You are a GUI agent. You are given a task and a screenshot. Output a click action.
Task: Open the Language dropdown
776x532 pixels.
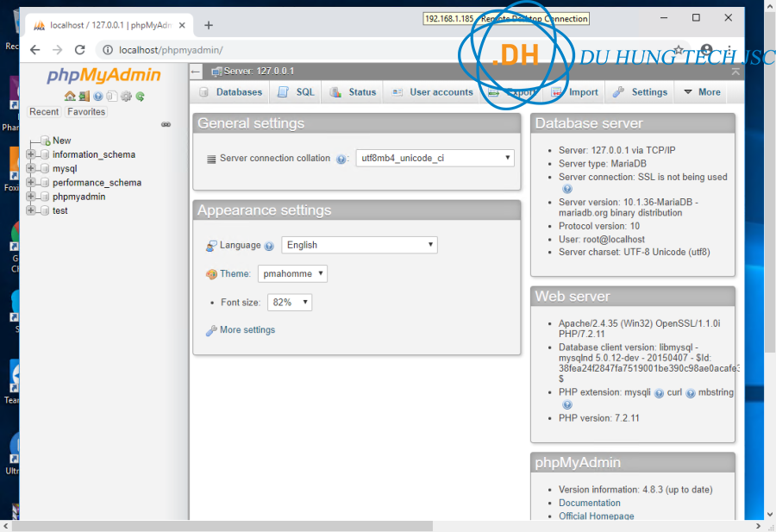[359, 245]
